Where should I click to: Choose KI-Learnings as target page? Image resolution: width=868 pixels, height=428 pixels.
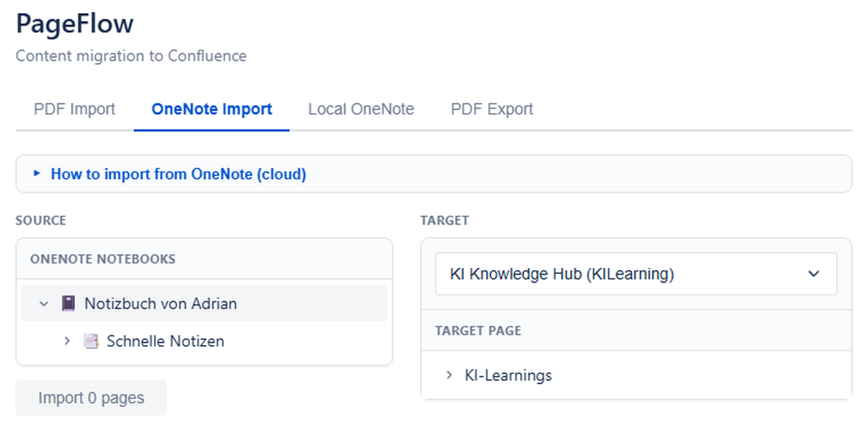tap(508, 376)
